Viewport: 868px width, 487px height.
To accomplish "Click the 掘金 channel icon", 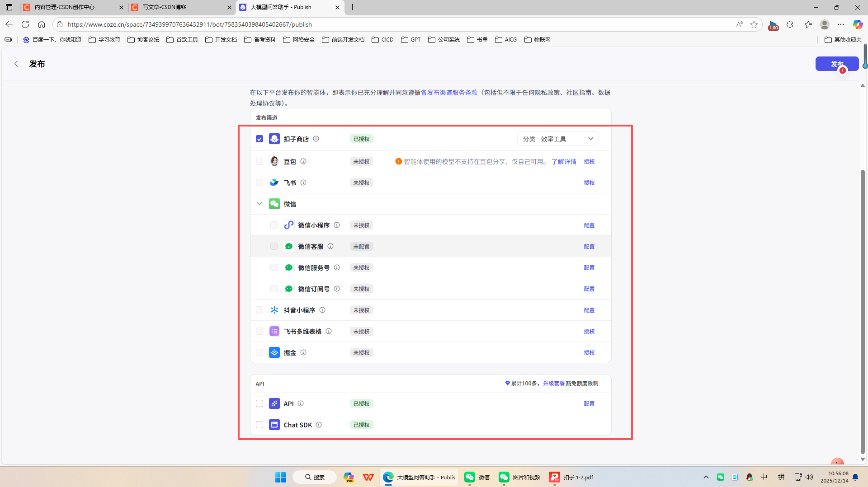I will 274,352.
